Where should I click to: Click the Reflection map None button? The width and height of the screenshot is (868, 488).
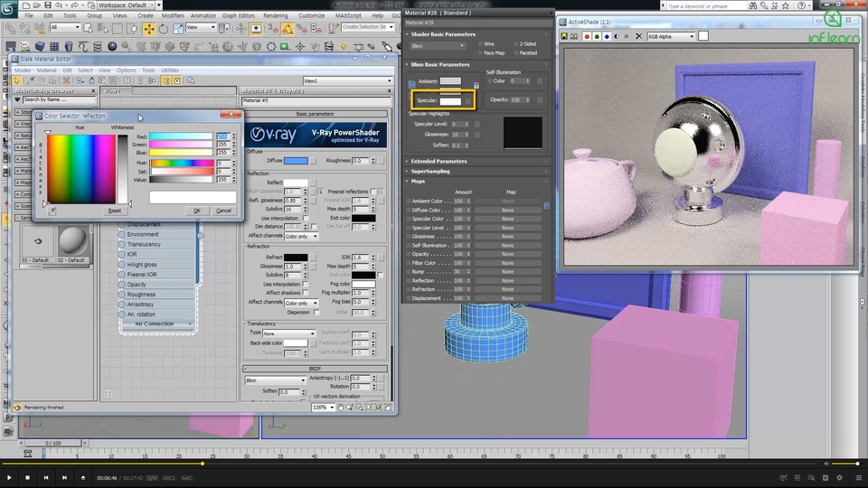coord(507,280)
